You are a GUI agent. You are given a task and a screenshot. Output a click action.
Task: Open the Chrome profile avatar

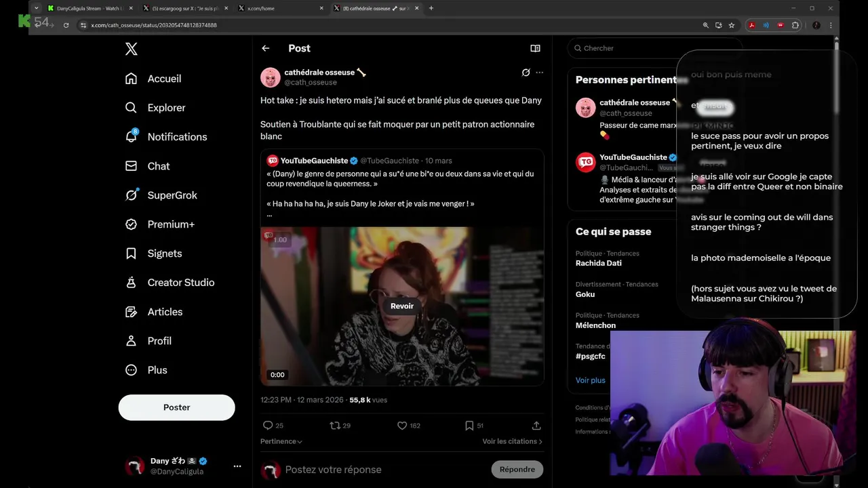tap(816, 25)
